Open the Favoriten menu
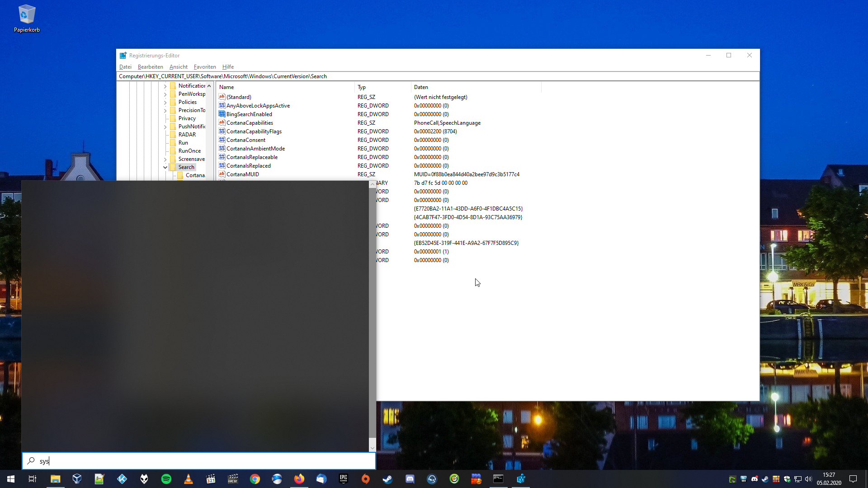Screen dimensions: 868x488 click(205, 67)
